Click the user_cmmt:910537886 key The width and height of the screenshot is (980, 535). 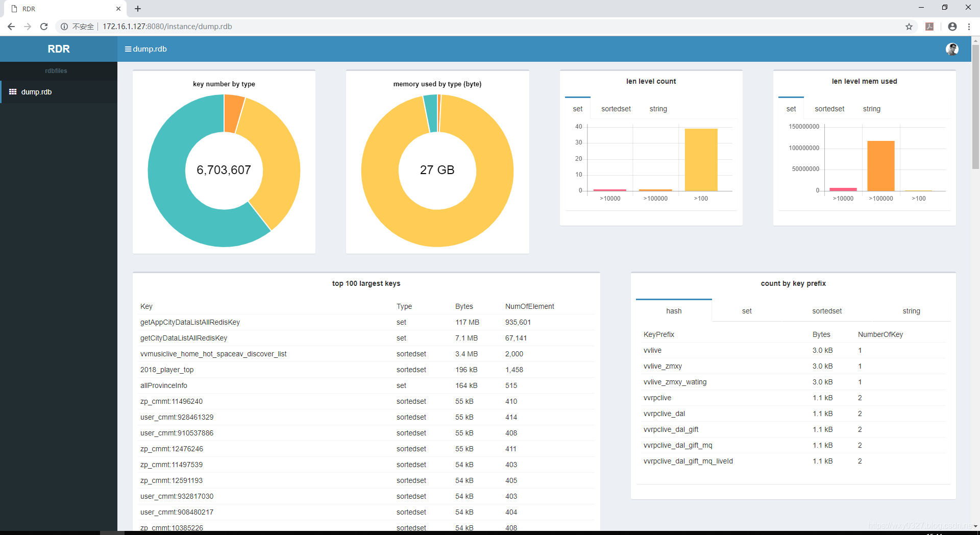click(177, 433)
